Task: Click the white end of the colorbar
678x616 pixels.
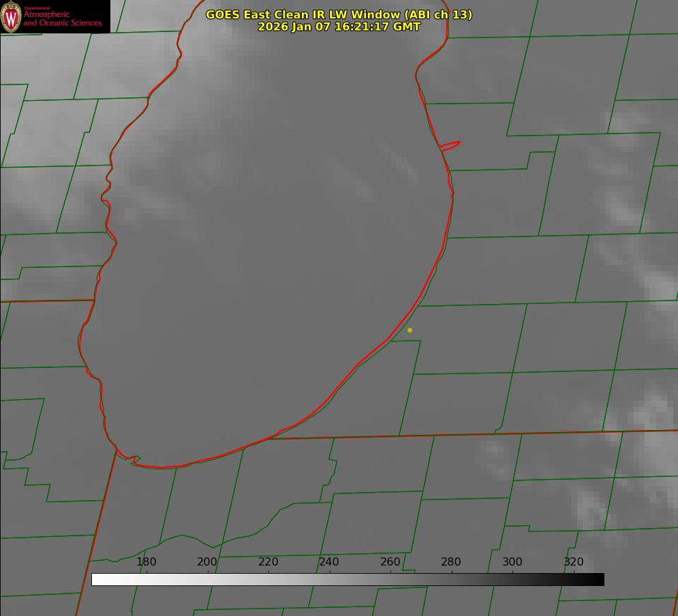Action: [x=97, y=580]
